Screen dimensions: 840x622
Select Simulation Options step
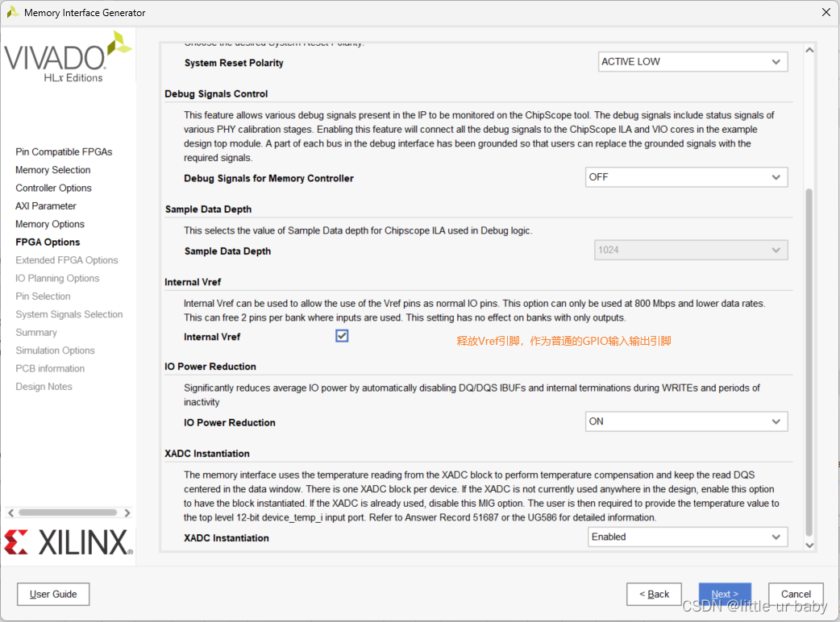click(55, 350)
